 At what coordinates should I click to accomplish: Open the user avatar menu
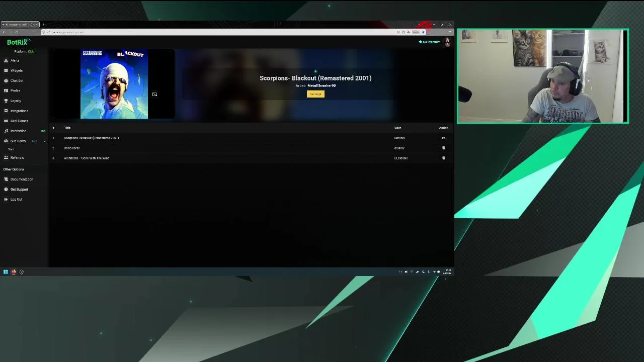pos(447,42)
